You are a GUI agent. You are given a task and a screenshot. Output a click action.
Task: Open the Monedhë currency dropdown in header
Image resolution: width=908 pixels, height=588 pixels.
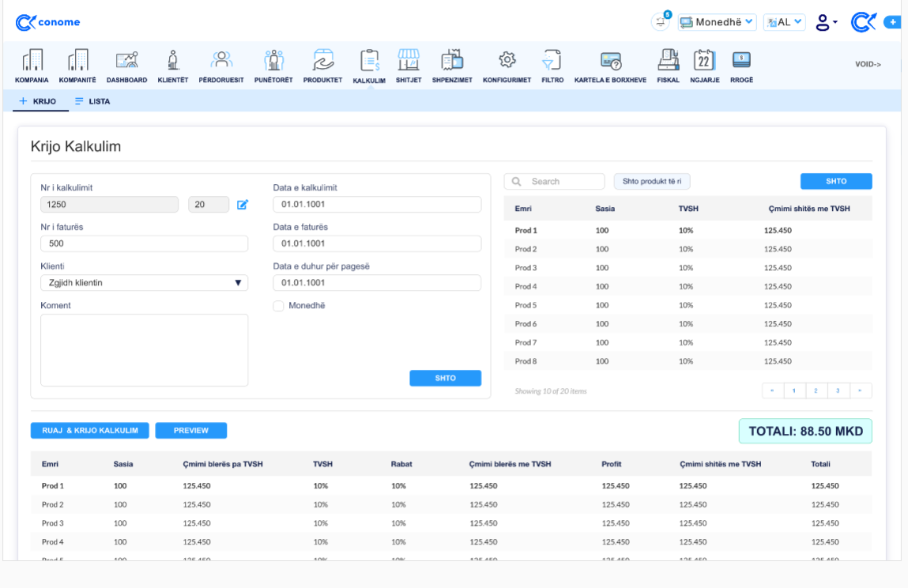717,22
